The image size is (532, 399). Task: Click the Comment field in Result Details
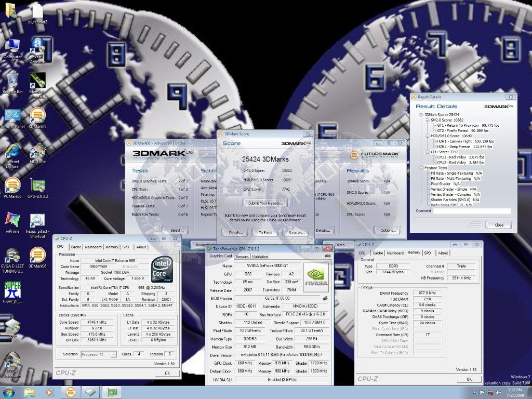[472, 211]
